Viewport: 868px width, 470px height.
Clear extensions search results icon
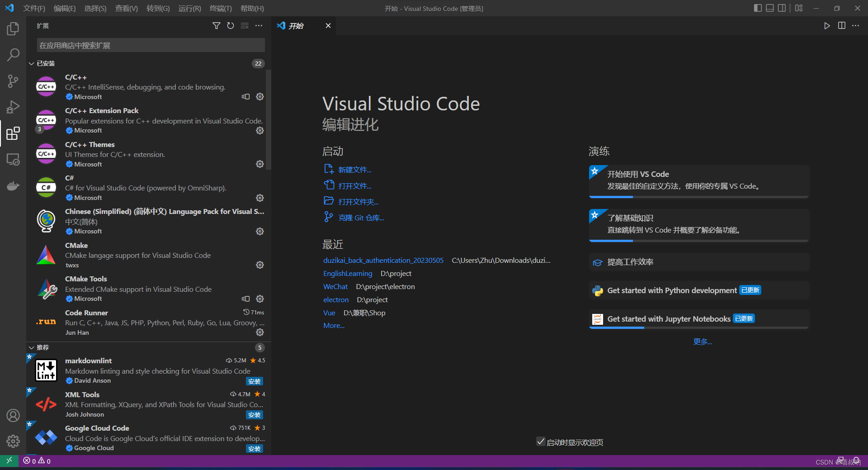click(x=245, y=26)
